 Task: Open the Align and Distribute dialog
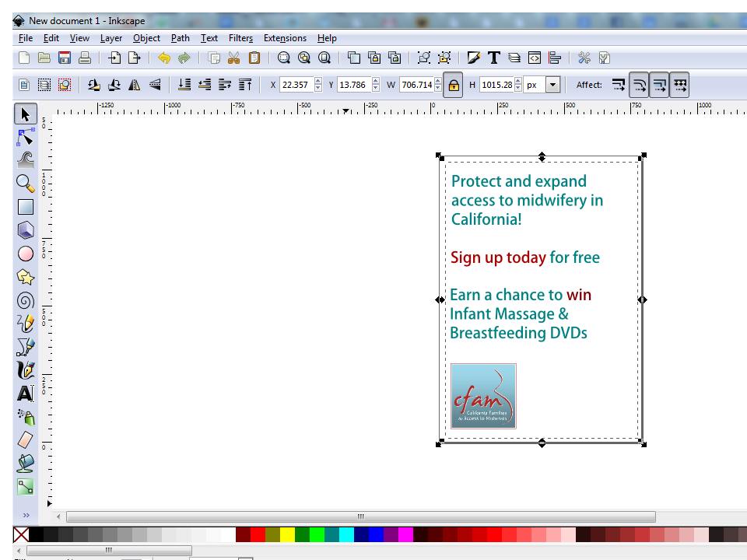coord(554,58)
